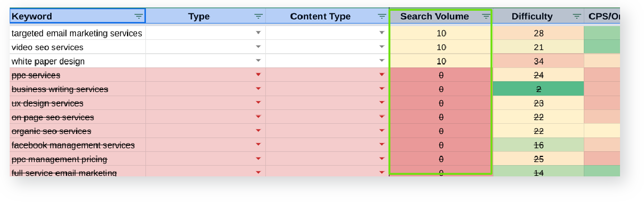Select search volume cell for video seo services
Viewport: 644px width, 205px height.
pos(441,47)
